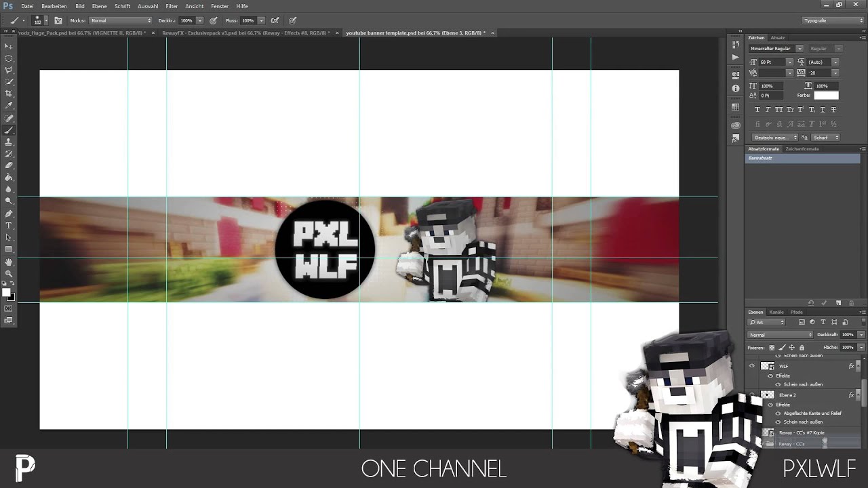Select the Clone Stamp tool

9,142
